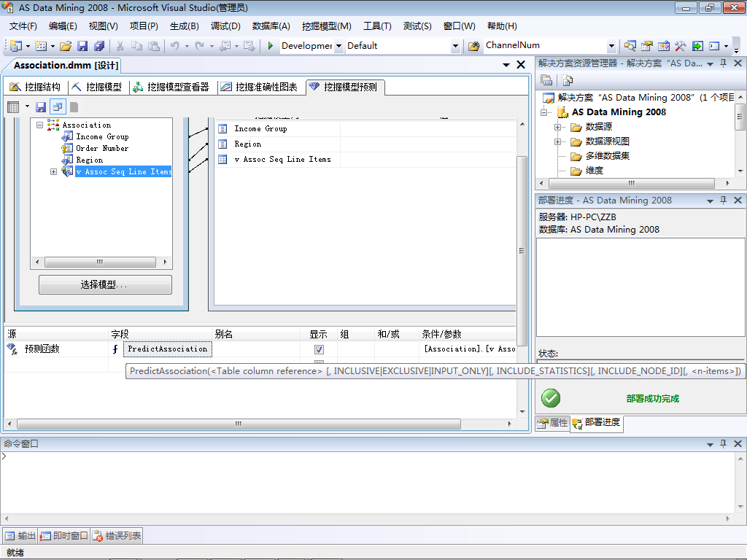The image size is (747, 560).
Task: Open a file with the folder toolbar icon
Action: coord(66,46)
